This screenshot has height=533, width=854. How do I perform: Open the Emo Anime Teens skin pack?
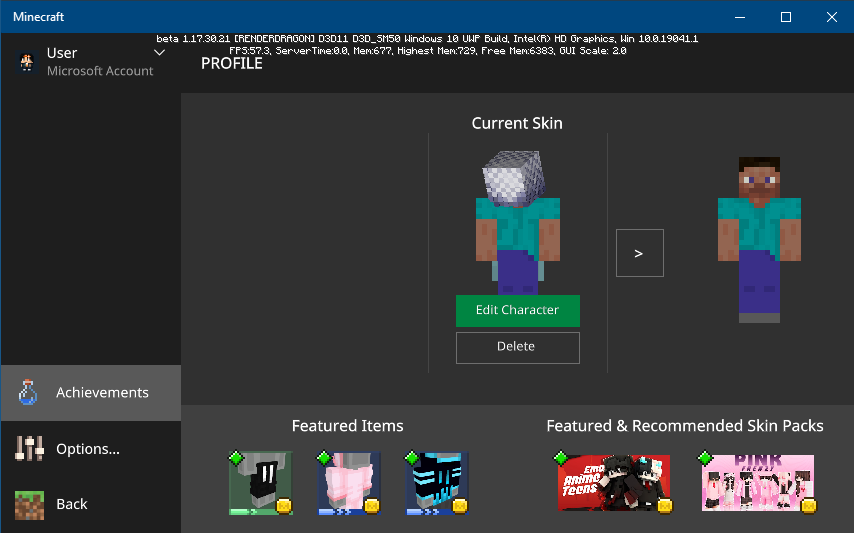coord(614,483)
